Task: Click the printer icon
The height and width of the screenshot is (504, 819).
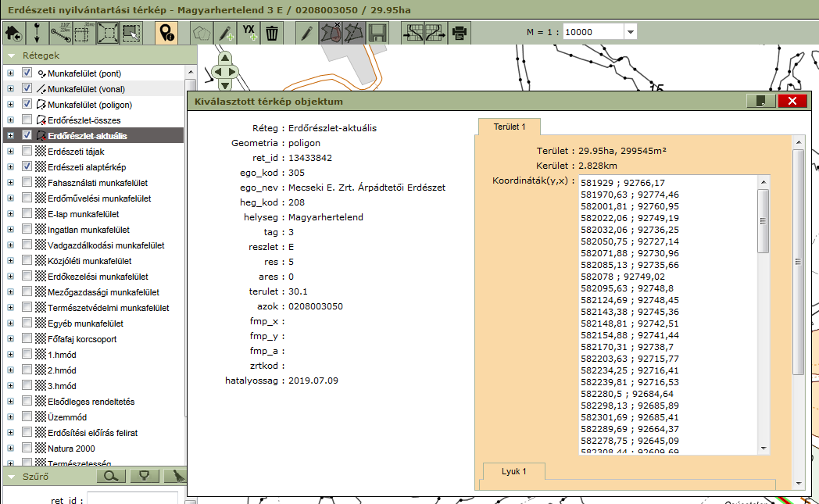Action: pos(460,33)
